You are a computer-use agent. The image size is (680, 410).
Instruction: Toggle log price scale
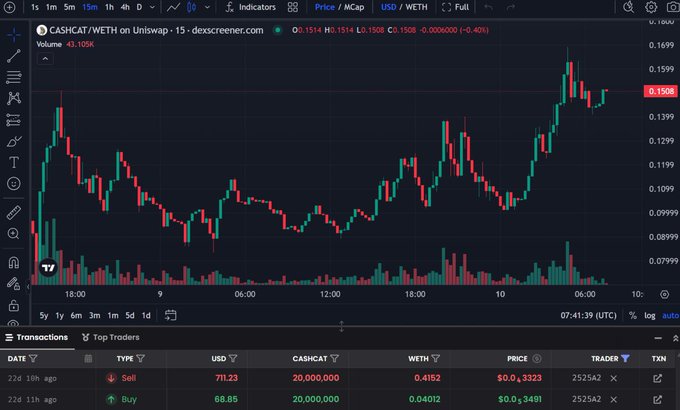point(650,315)
